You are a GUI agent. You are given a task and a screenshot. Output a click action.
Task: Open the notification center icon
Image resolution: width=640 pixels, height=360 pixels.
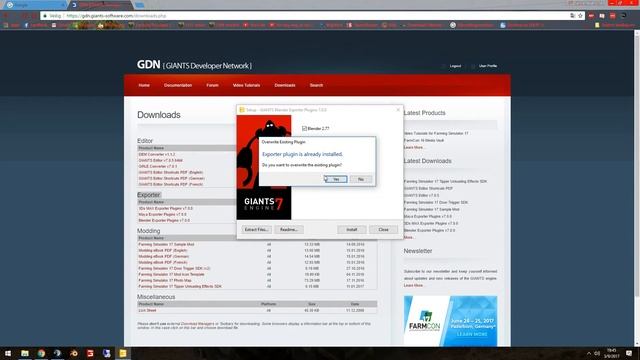click(x=629, y=353)
